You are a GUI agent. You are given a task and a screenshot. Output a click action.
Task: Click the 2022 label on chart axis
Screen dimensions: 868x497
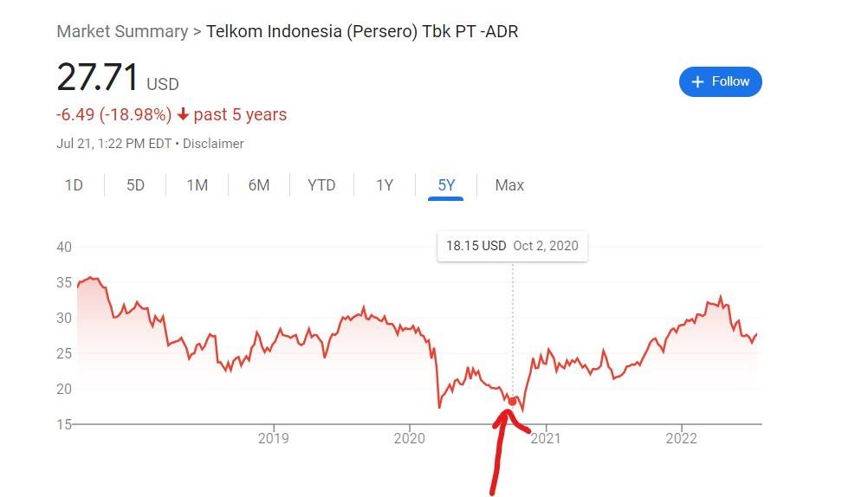coord(681,438)
